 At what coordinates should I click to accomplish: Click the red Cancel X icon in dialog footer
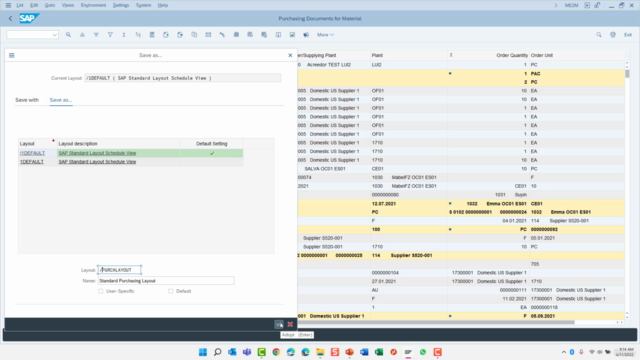pos(290,324)
